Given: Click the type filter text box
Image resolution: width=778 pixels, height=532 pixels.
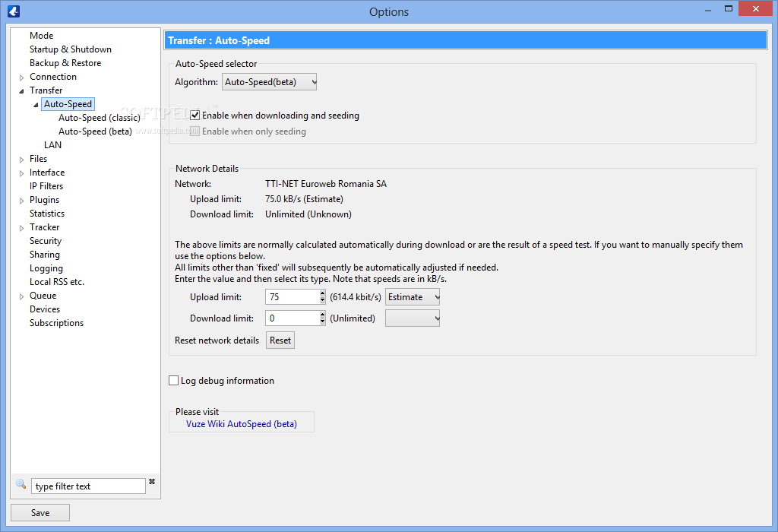Looking at the screenshot, I should coord(88,486).
